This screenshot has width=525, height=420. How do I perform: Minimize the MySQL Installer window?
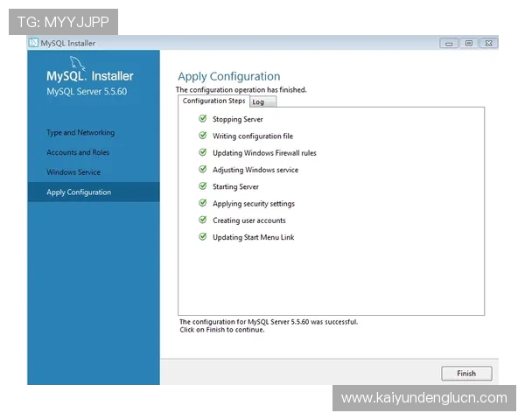pos(449,43)
